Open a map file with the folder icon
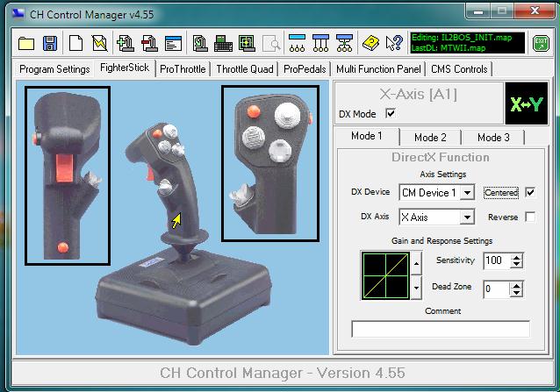Image resolution: width=560 pixels, height=392 pixels. [26, 44]
